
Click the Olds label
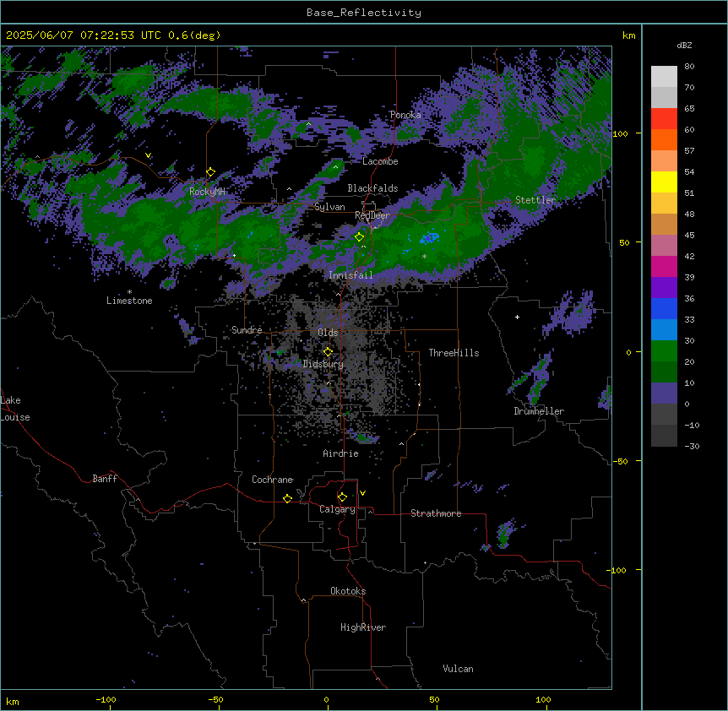pos(328,333)
